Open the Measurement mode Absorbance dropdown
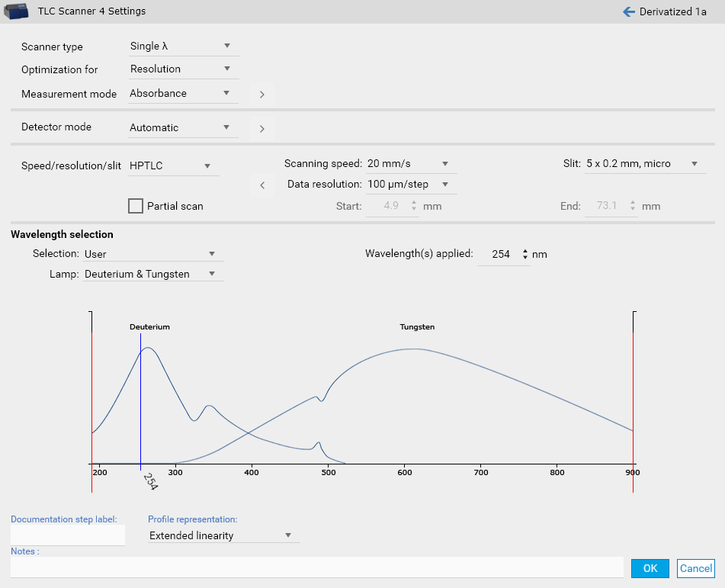Screen dimensions: 725x588 coord(183,94)
